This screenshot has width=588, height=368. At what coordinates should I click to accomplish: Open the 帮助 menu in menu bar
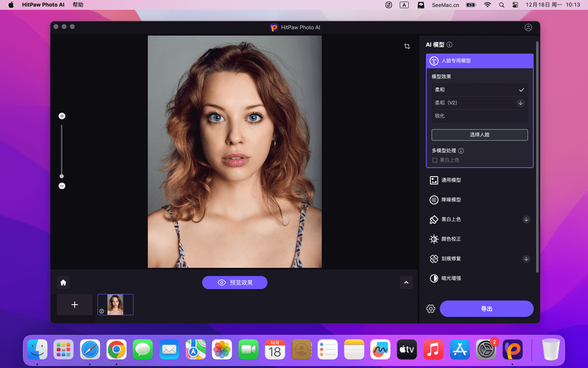click(78, 5)
